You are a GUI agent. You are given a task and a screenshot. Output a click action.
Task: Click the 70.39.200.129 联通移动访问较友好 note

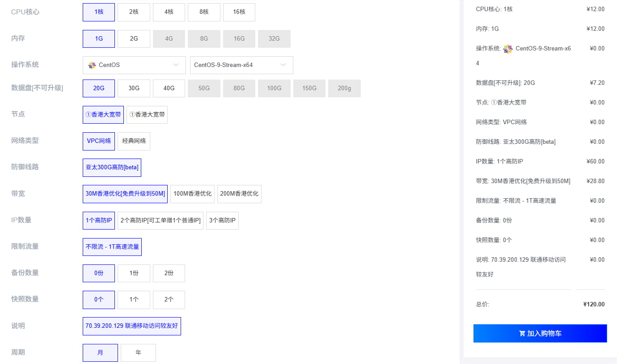tap(131, 326)
